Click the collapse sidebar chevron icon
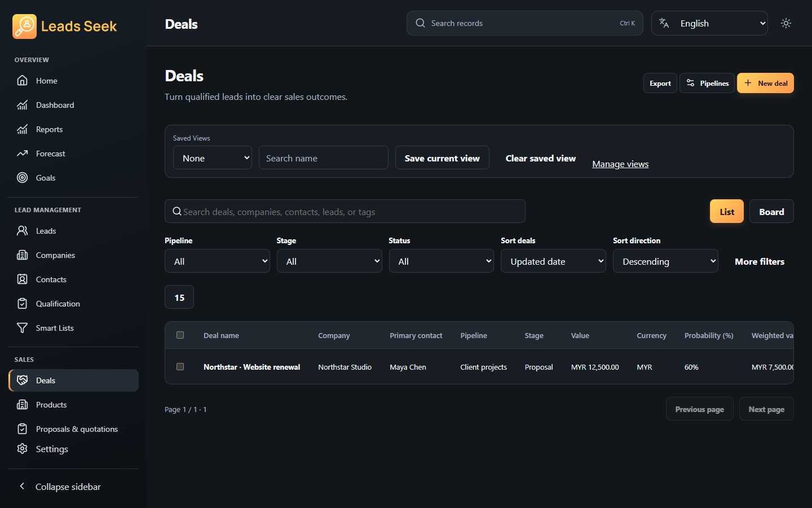Image resolution: width=812 pixels, height=508 pixels. coord(22,486)
